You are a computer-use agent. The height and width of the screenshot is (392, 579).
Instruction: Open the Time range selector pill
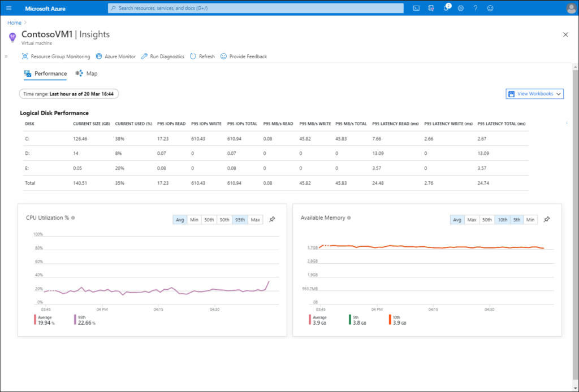pos(69,94)
